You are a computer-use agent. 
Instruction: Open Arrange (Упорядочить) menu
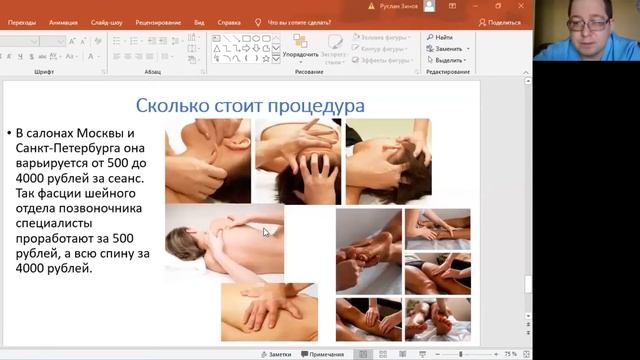click(300, 49)
